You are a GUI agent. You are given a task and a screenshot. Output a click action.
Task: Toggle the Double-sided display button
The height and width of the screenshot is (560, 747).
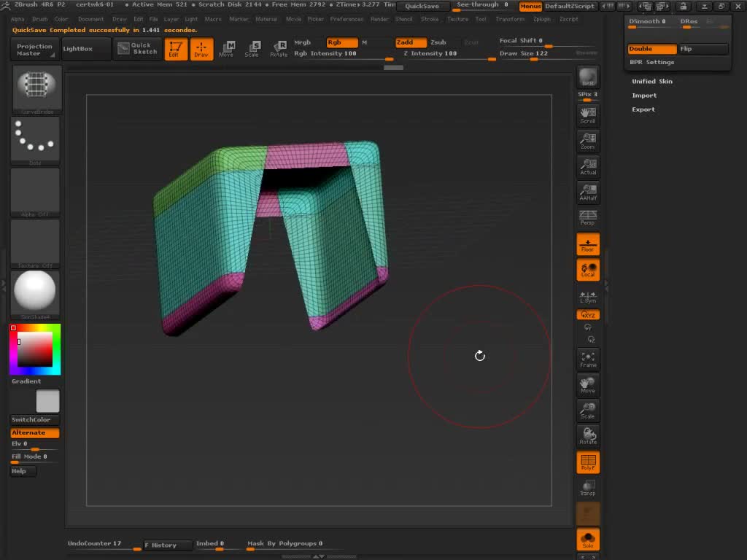(651, 49)
